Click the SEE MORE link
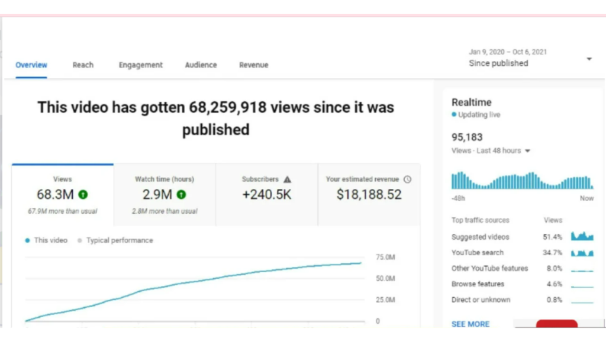Image resolution: width=606 pixels, height=364 pixels. pyautogui.click(x=470, y=324)
